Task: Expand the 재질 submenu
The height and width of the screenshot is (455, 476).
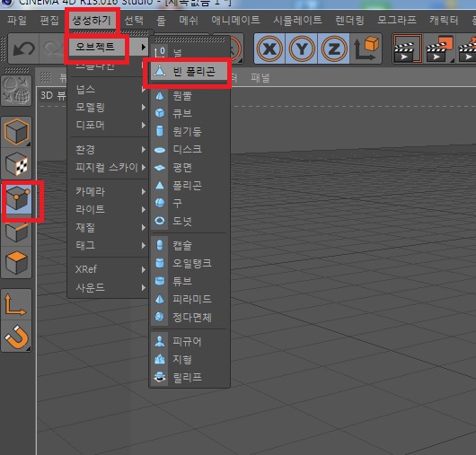Action: tap(109, 227)
